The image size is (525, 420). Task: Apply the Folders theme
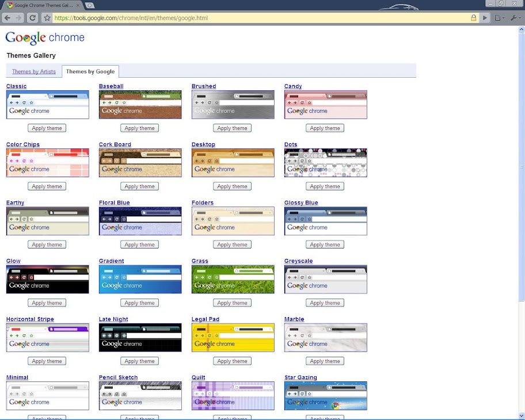click(x=233, y=245)
